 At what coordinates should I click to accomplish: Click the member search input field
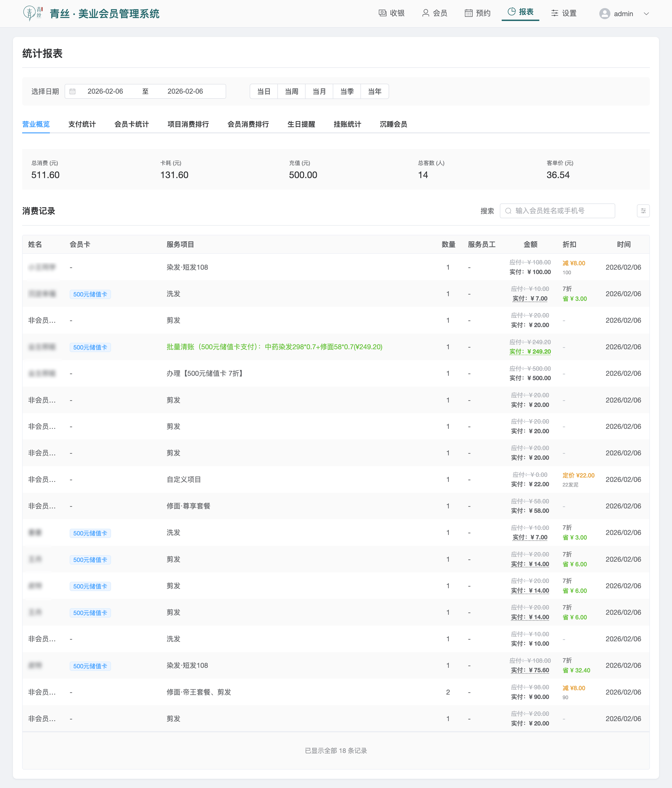(557, 211)
